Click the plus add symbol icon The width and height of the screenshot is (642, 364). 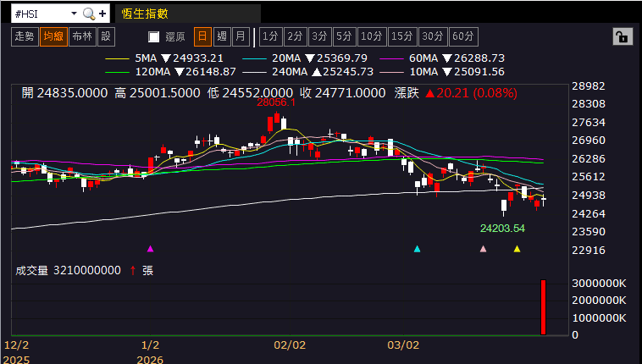[x=102, y=14]
